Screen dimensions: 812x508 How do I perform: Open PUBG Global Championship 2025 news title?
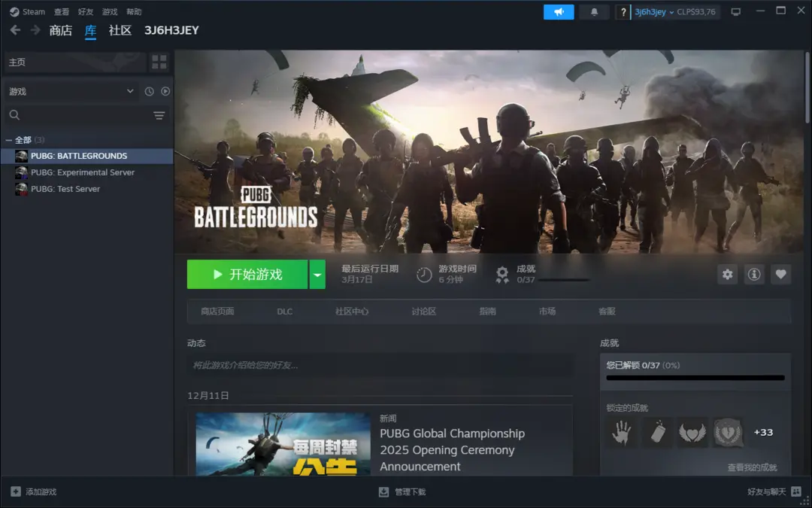pyautogui.click(x=452, y=450)
